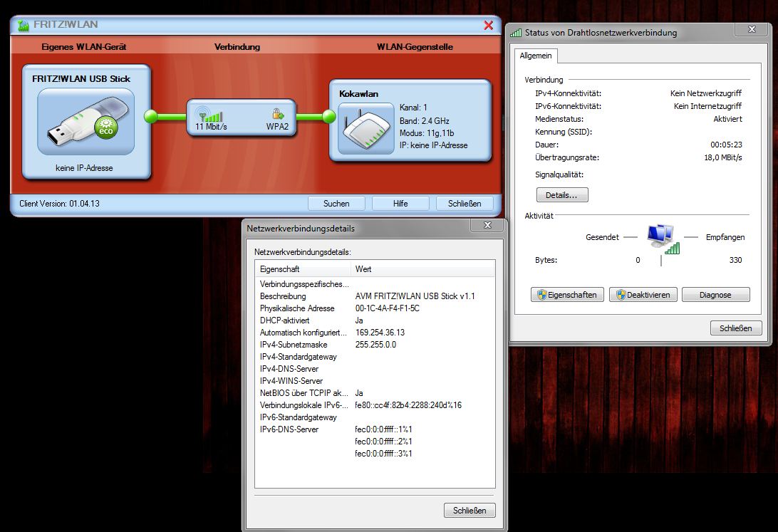Click the received bytes value 330
The image size is (778, 532).
click(x=736, y=260)
